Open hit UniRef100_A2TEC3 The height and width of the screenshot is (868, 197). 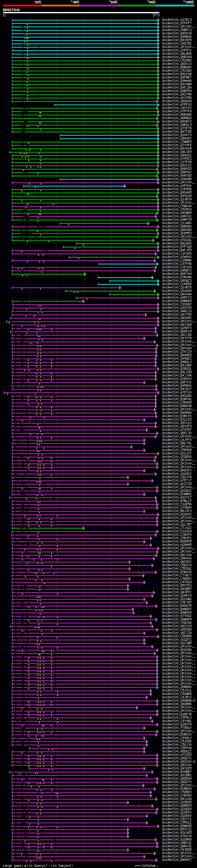(x=177, y=20)
